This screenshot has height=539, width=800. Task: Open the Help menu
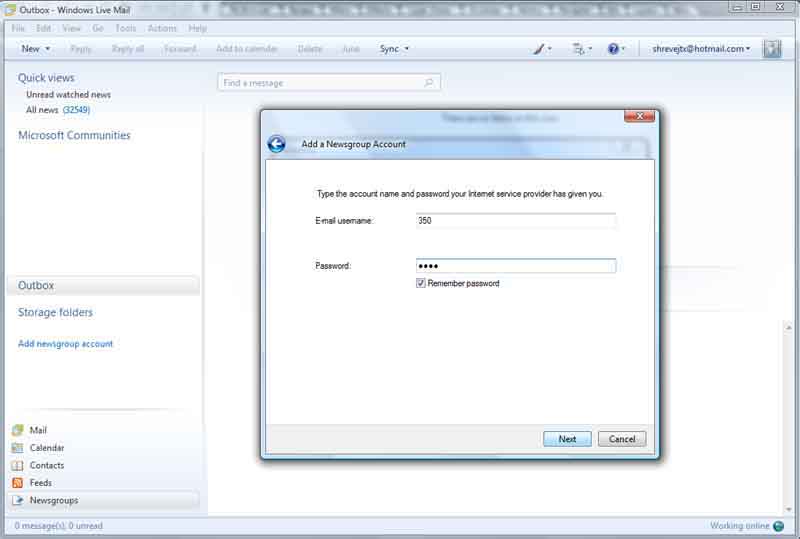197,28
